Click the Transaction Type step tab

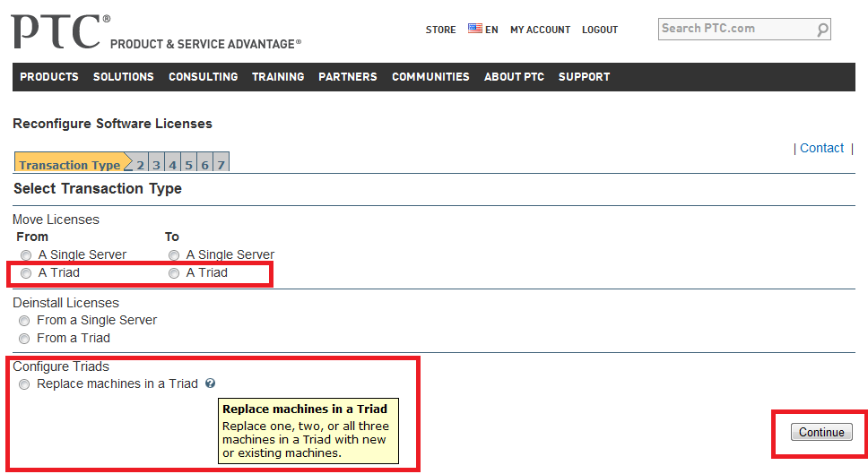[x=70, y=164]
